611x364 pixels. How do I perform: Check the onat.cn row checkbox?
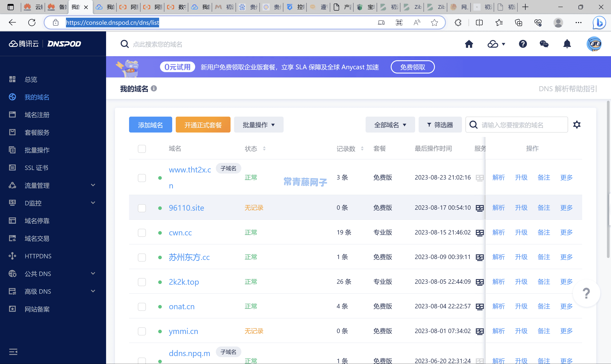(x=142, y=307)
